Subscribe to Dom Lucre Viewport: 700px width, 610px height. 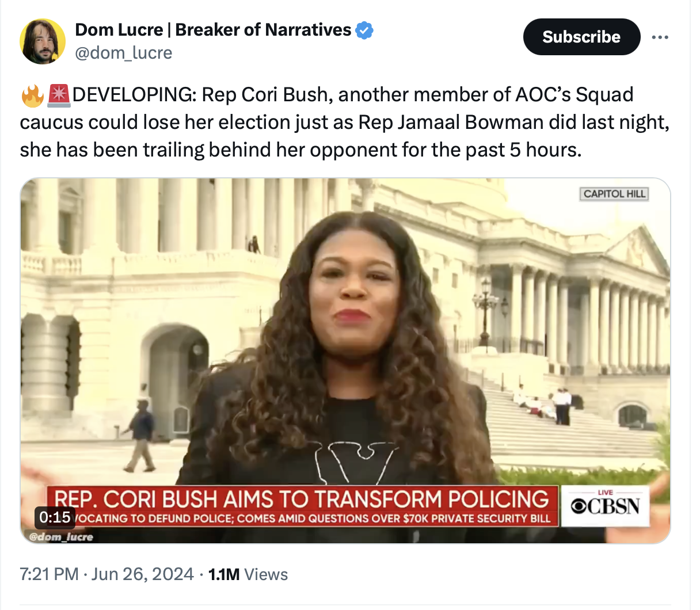point(581,37)
